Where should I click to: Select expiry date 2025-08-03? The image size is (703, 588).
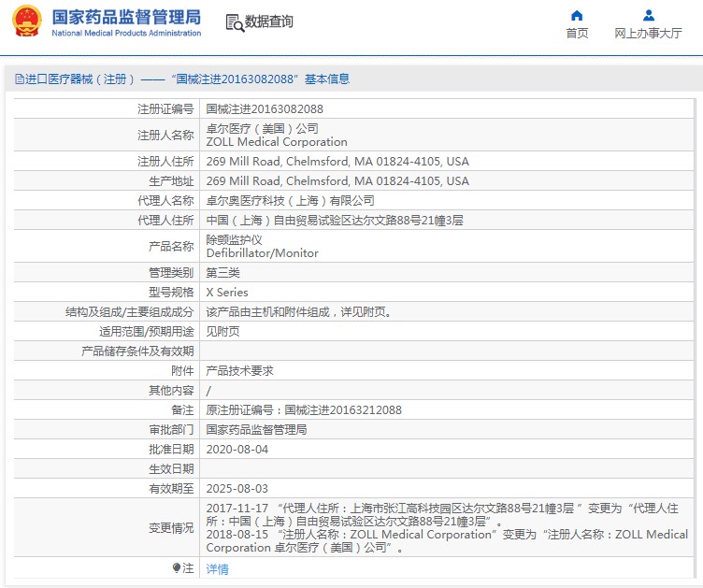click(x=237, y=489)
